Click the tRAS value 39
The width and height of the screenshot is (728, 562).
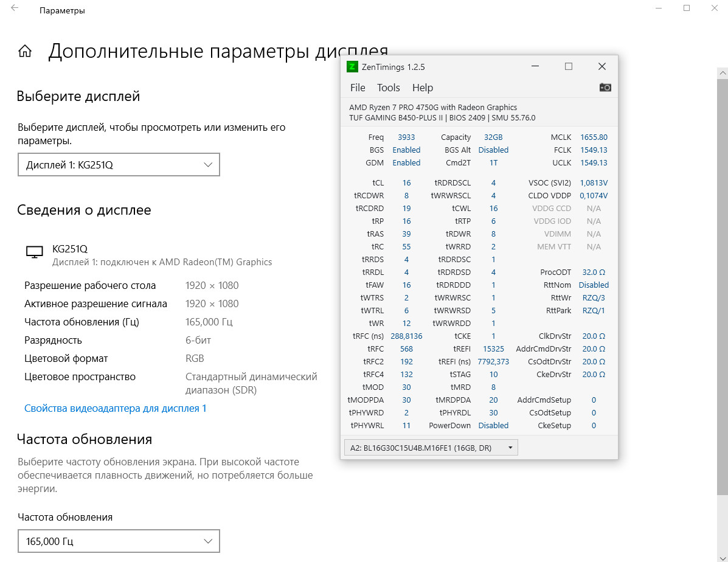point(406,234)
